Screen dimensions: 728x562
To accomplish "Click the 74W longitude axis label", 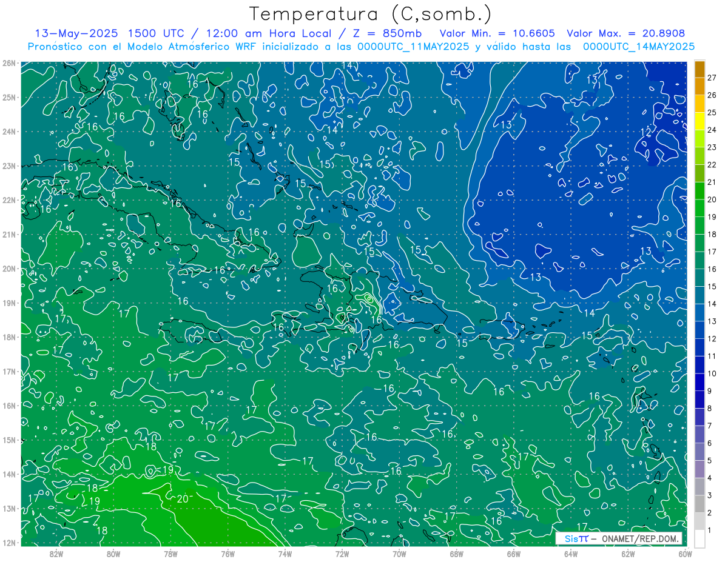I will (285, 553).
